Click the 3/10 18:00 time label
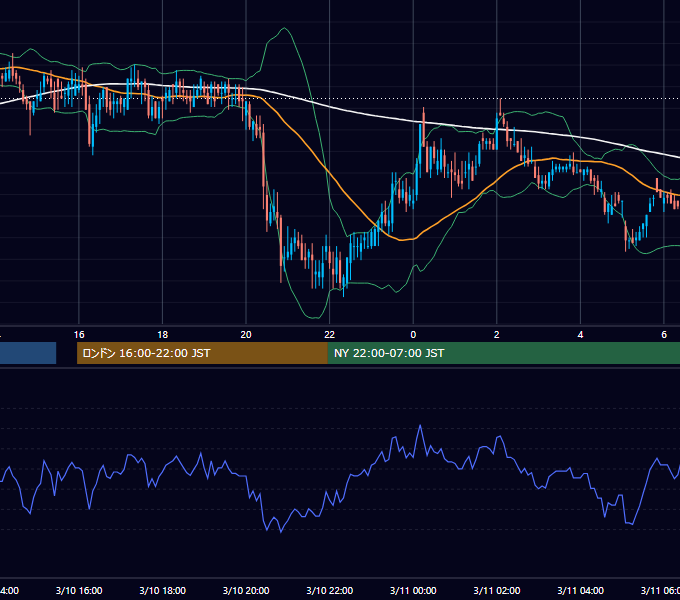680x600 pixels. [163, 590]
